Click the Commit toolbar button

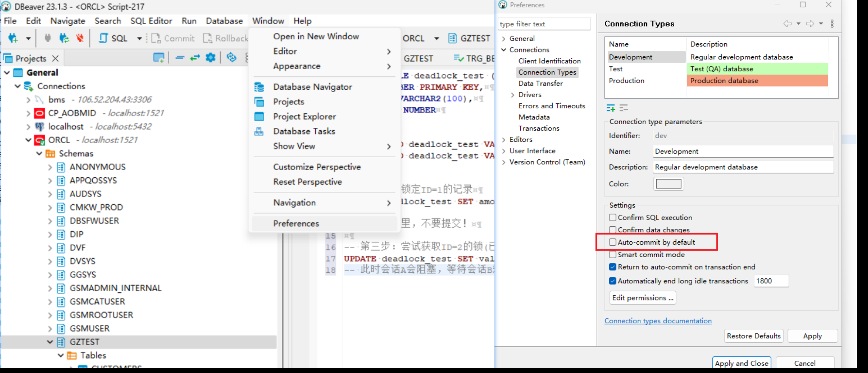click(173, 38)
